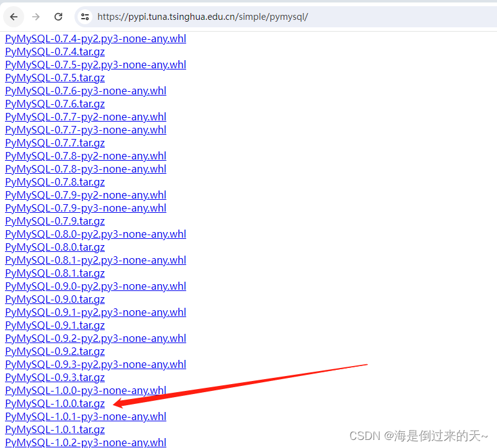
Task: Download PyMySQL-0.9.0-py2.py3-none-any.whl
Action: click(x=96, y=286)
